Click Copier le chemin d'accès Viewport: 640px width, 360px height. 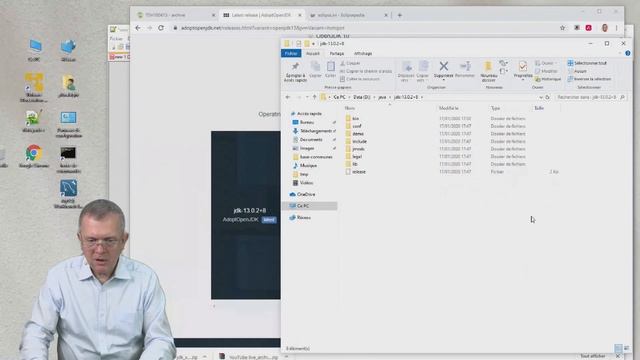[366, 71]
